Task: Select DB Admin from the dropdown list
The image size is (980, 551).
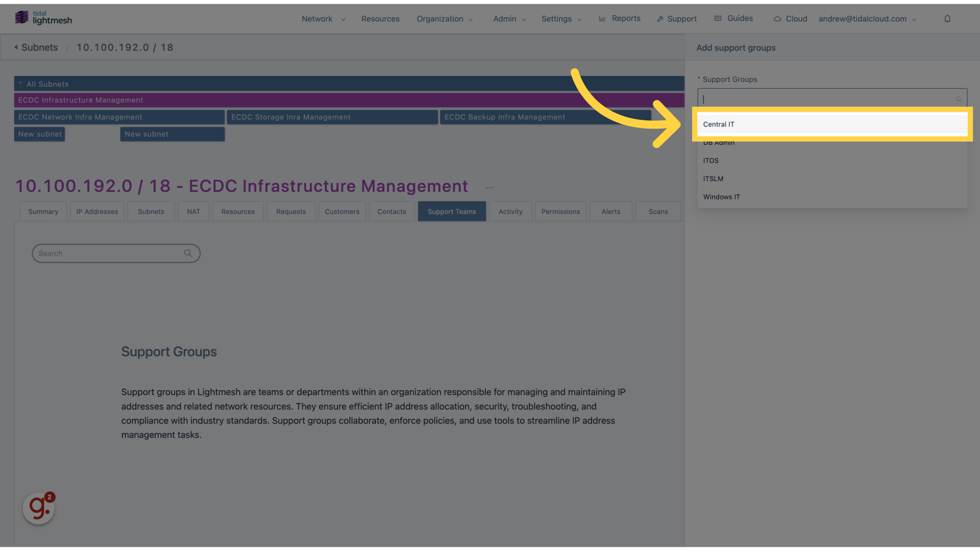Action: pos(832,143)
